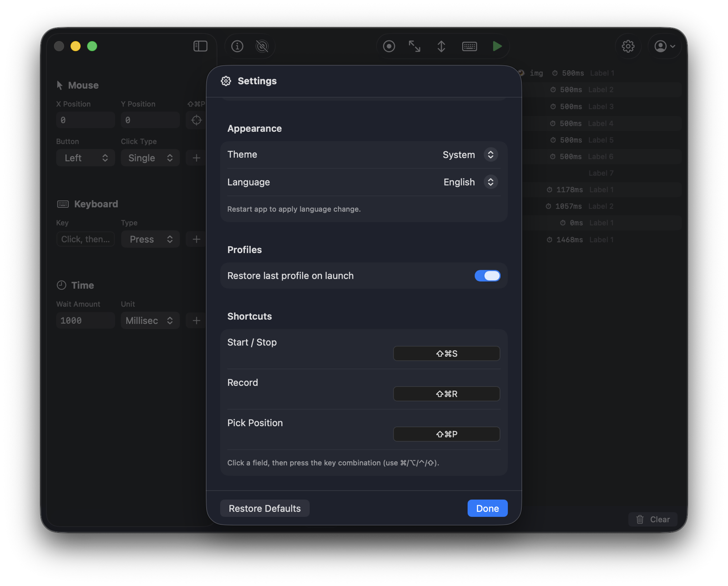
Task: Click the Record shortcut field
Action: tap(446, 394)
